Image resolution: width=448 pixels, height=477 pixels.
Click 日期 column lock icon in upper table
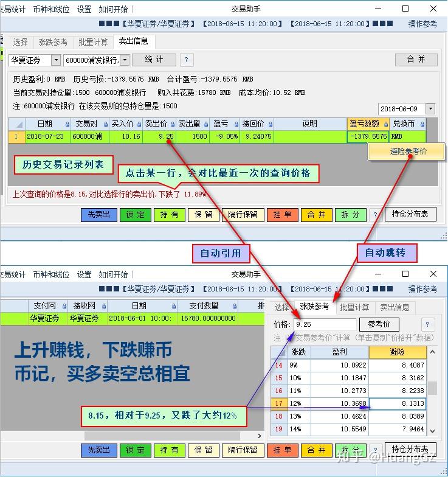click(67, 124)
